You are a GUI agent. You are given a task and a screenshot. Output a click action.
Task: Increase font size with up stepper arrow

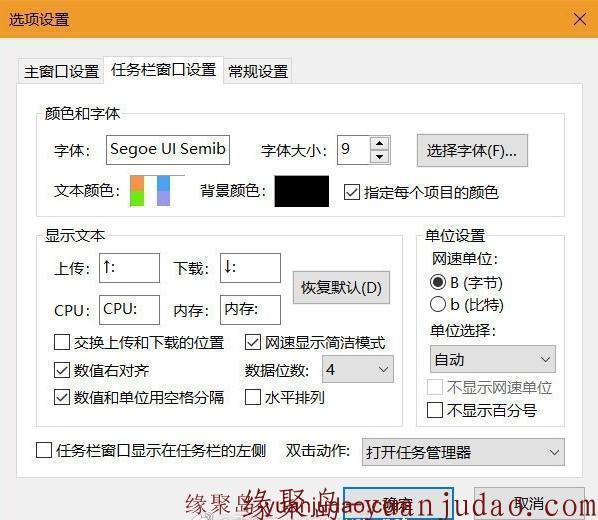pyautogui.click(x=379, y=143)
